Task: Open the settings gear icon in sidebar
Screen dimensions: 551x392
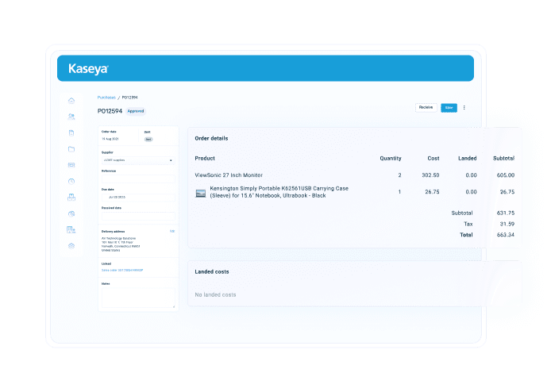Action: pyautogui.click(x=71, y=246)
